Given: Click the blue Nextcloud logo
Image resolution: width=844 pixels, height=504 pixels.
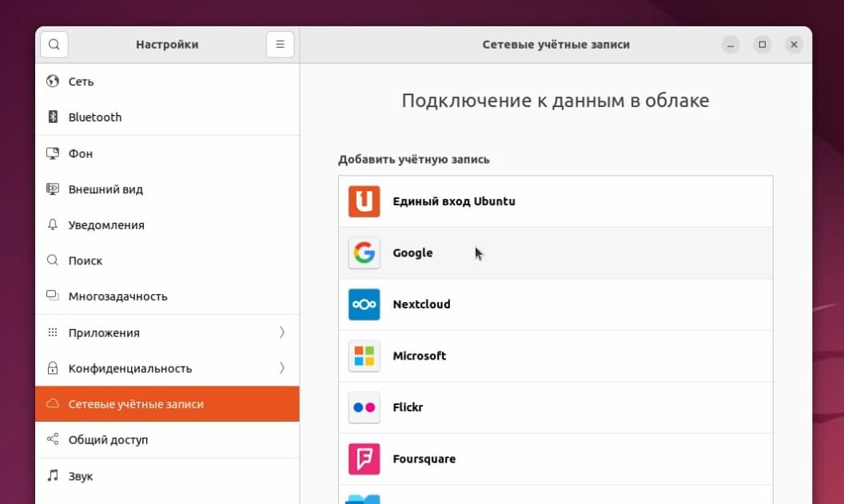Looking at the screenshot, I should (x=364, y=304).
